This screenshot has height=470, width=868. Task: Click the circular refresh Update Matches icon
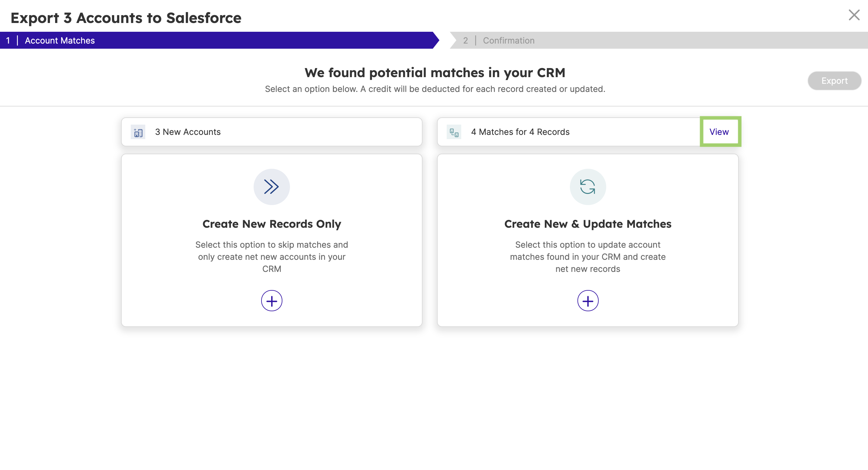point(587,187)
